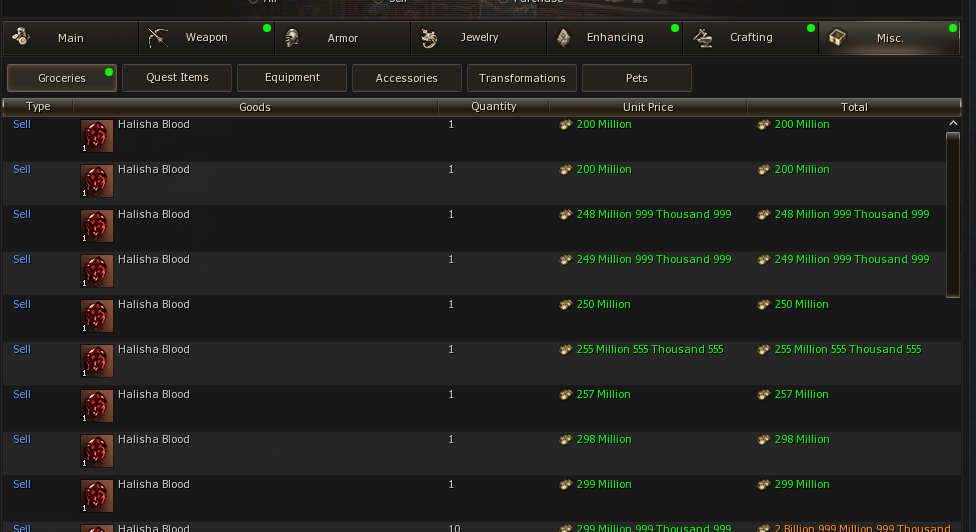This screenshot has width=976, height=532.
Task: Select the Weapon bow icon
Action: [158, 37]
